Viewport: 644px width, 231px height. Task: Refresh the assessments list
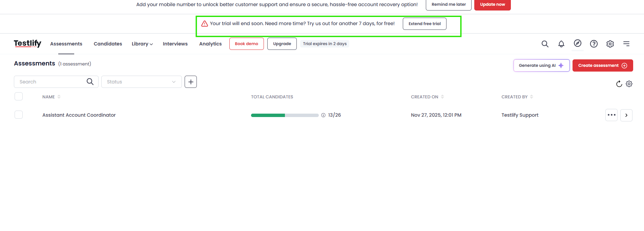tap(619, 84)
